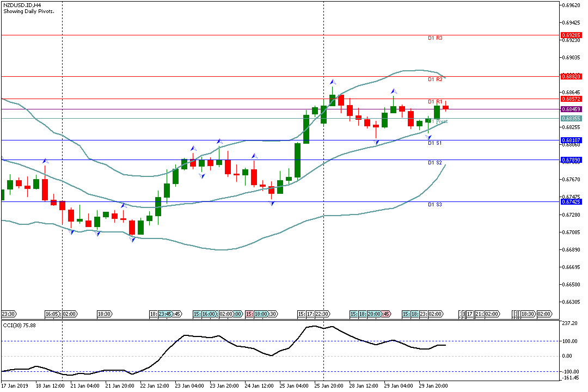Viewport: 588px width, 392px height.
Task: Click the 0.67670 price axis value
Action: (x=571, y=179)
